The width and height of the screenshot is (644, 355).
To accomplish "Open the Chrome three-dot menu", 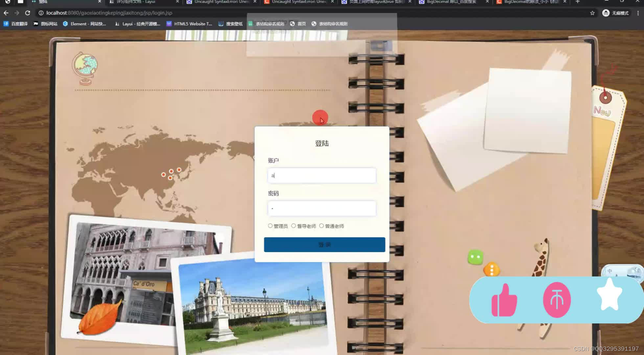I will pos(638,13).
